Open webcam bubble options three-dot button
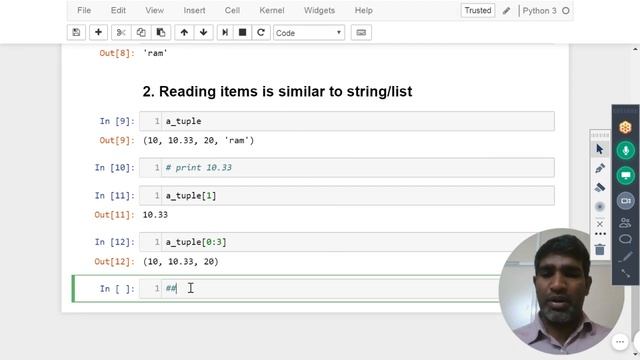 pos(620,342)
